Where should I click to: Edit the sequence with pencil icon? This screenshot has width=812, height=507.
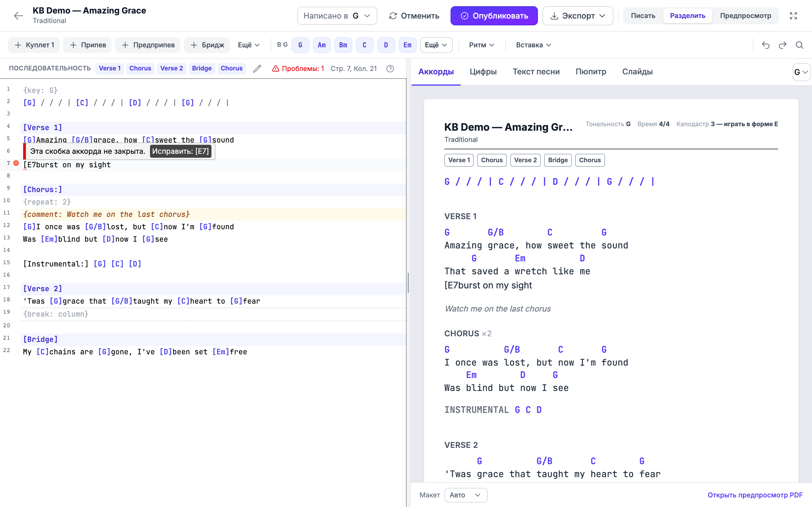257,68
